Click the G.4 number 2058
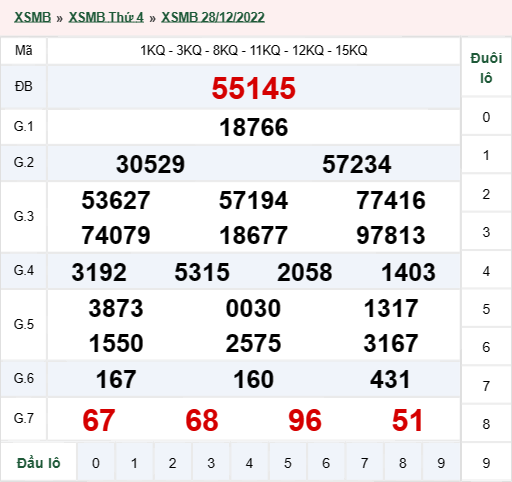Viewport: 512px width, 482px height. click(305, 272)
